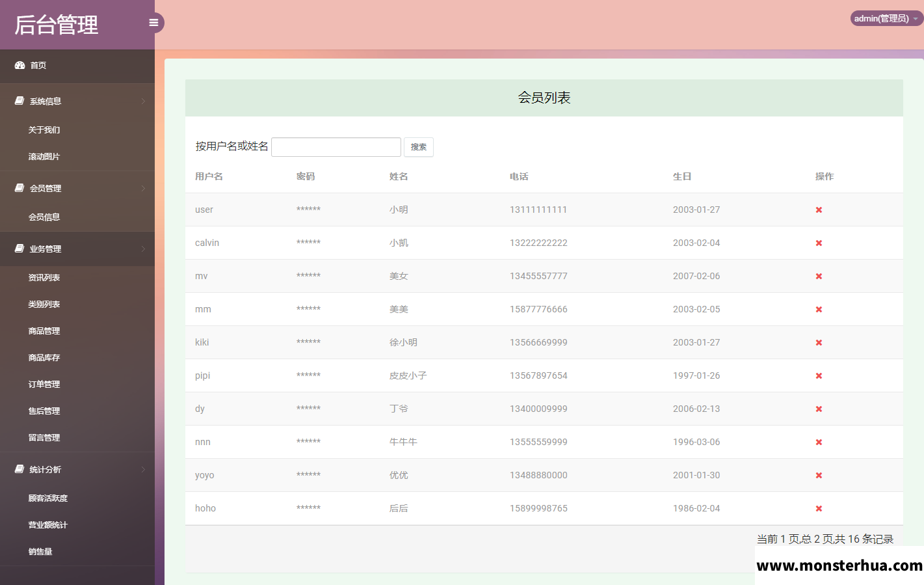Select phone number 13567897654
Viewport: 924px width, 585px height.
point(538,375)
